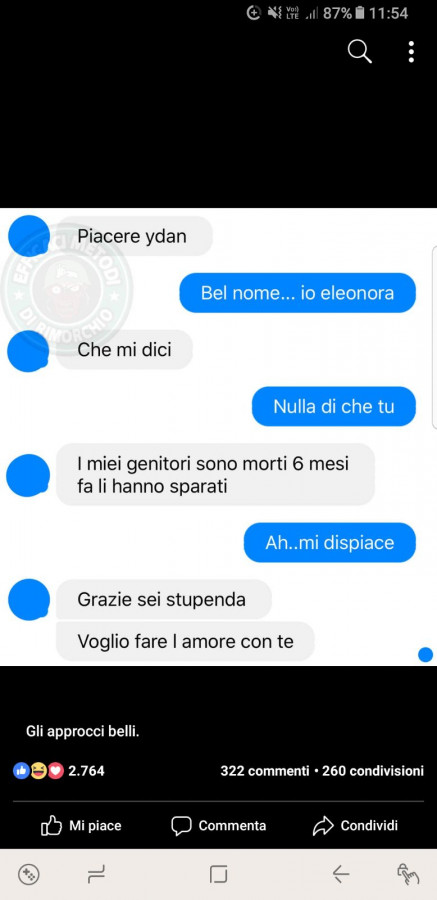Open the three-dot overflow menu
Image resolution: width=437 pixels, height=900 pixels.
click(x=411, y=52)
